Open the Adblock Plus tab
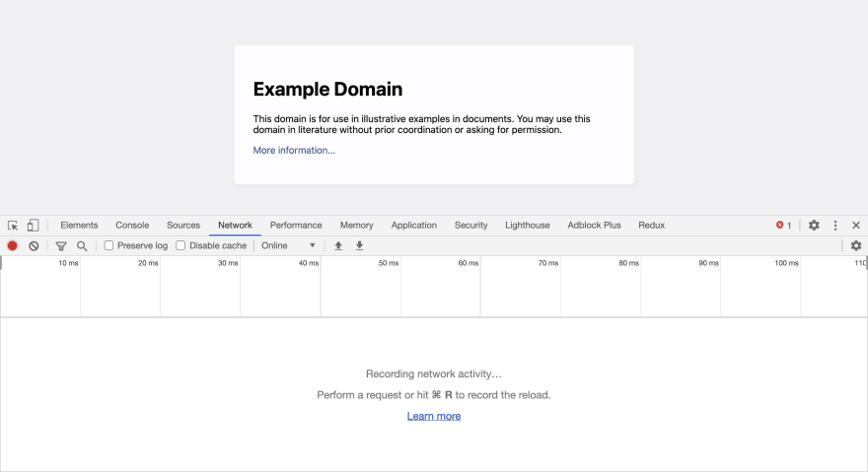The width and height of the screenshot is (868, 472). click(x=594, y=226)
